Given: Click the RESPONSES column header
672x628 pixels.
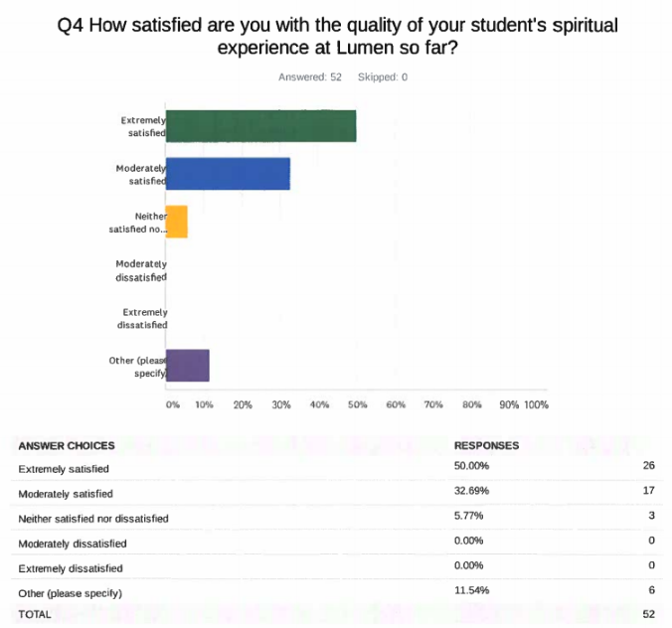Looking at the screenshot, I should (486, 446).
